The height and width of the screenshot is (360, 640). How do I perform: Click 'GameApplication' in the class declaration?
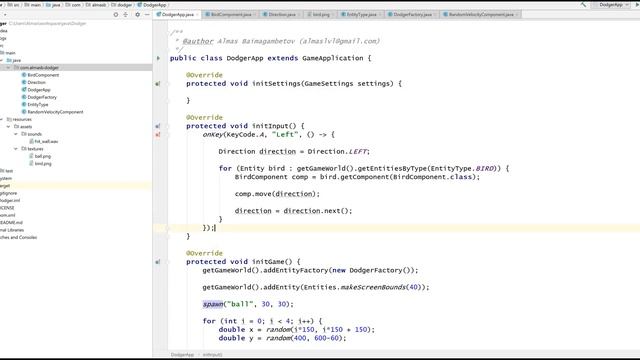tap(333, 58)
